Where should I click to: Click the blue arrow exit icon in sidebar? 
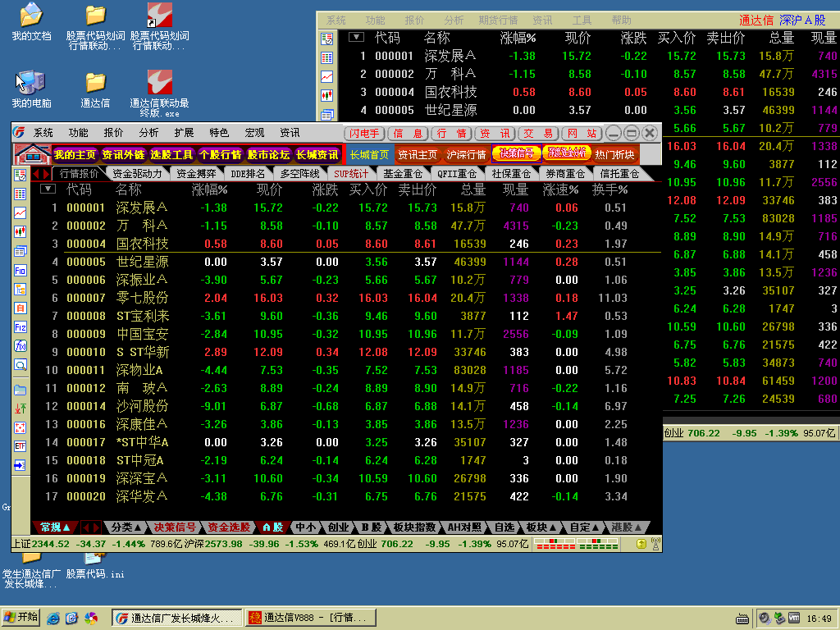click(21, 465)
